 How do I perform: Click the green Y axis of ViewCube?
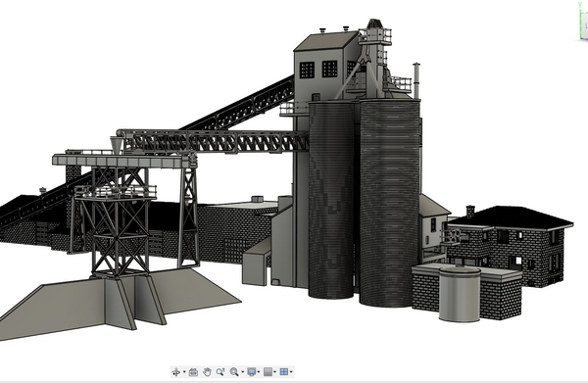tap(580, 21)
